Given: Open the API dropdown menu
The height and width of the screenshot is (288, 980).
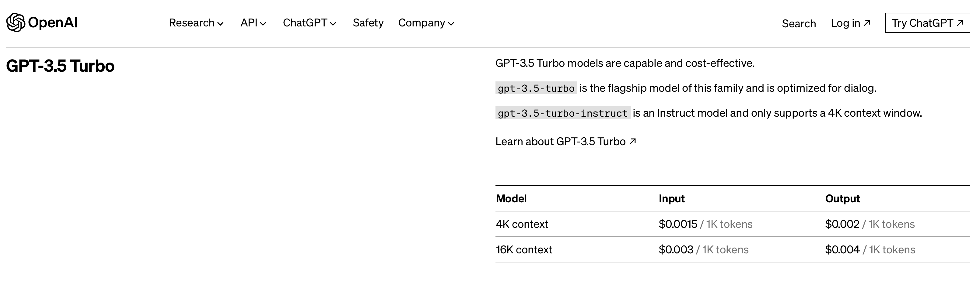Looking at the screenshot, I should (x=249, y=23).
